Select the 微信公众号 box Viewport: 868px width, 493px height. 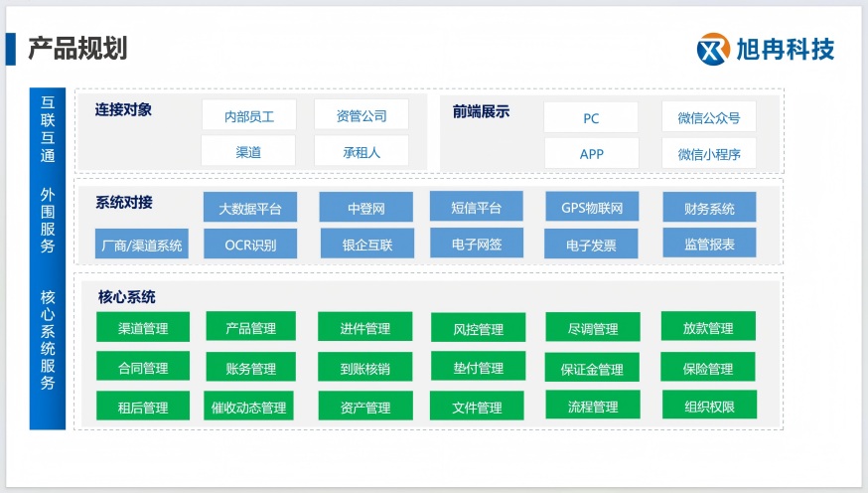708,117
